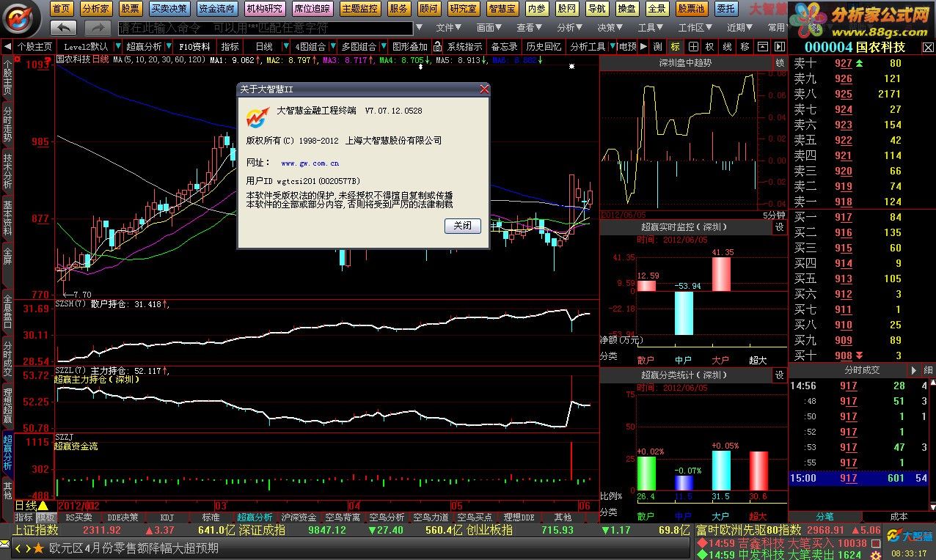This screenshot has width=936, height=560.
Task: Open the 画面 menu
Action: [489, 28]
